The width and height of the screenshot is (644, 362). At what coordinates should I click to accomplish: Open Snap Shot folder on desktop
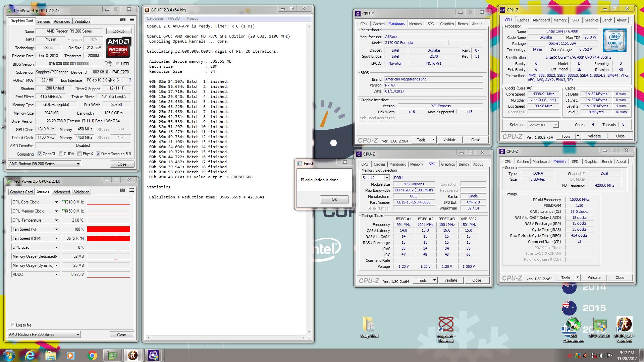(369, 327)
